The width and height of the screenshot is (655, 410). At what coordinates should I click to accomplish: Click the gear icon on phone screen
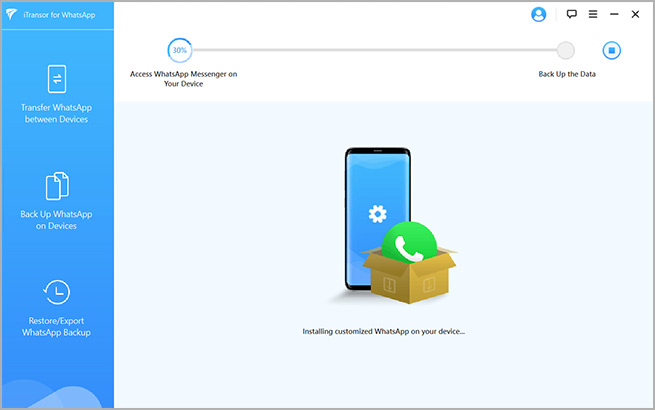point(377,213)
